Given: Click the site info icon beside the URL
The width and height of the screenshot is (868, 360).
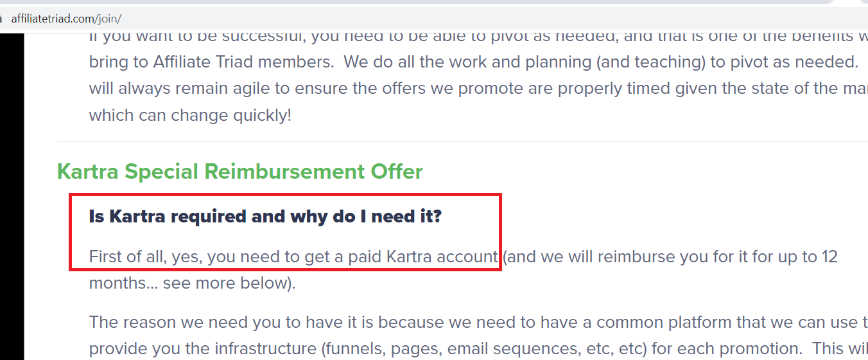Looking at the screenshot, I should (x=2, y=19).
